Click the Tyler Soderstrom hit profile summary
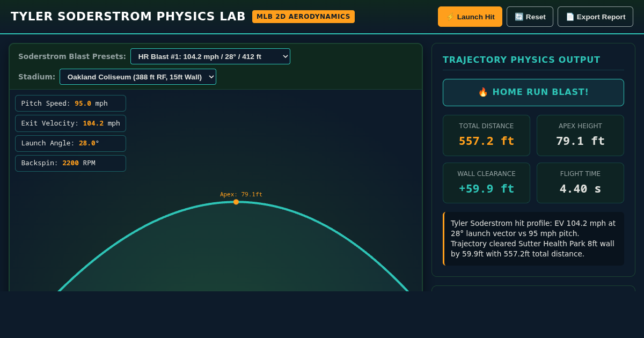The image size is (644, 338). [533, 239]
